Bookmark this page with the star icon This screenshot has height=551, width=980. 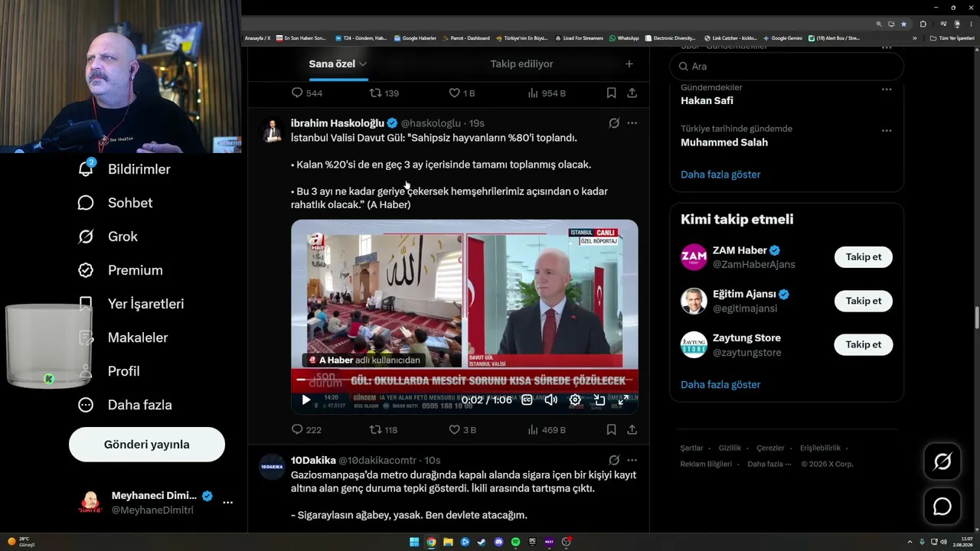(x=903, y=24)
